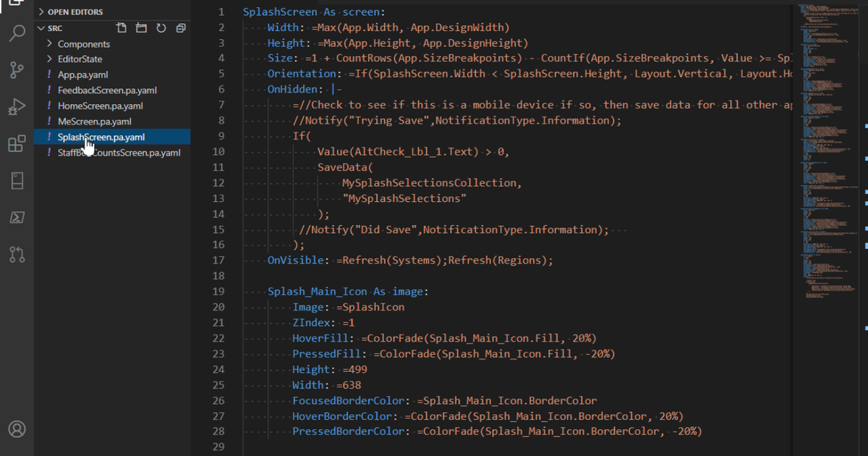The height and width of the screenshot is (456, 868).
Task: Click the 'SaveData(' line
Action: tap(344, 167)
